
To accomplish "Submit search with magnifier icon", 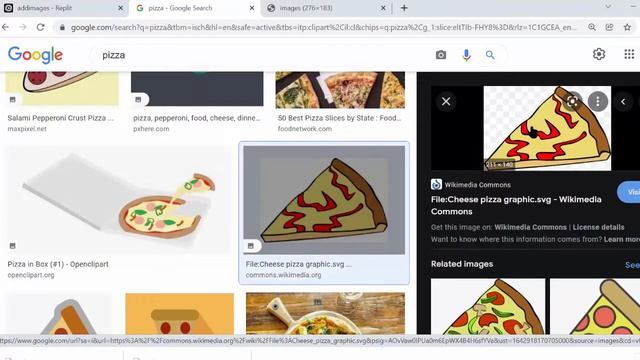I will pyautogui.click(x=490, y=55).
